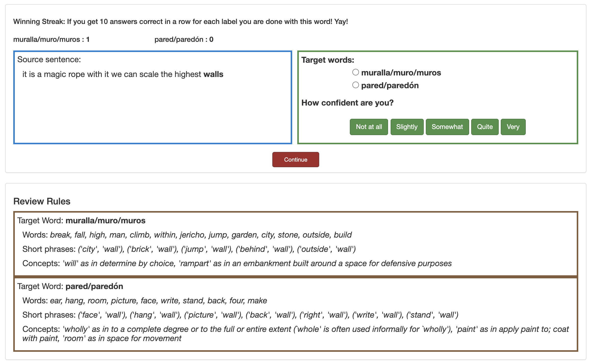
Task: Click the Source sentence box heading
Action: [x=49, y=60]
